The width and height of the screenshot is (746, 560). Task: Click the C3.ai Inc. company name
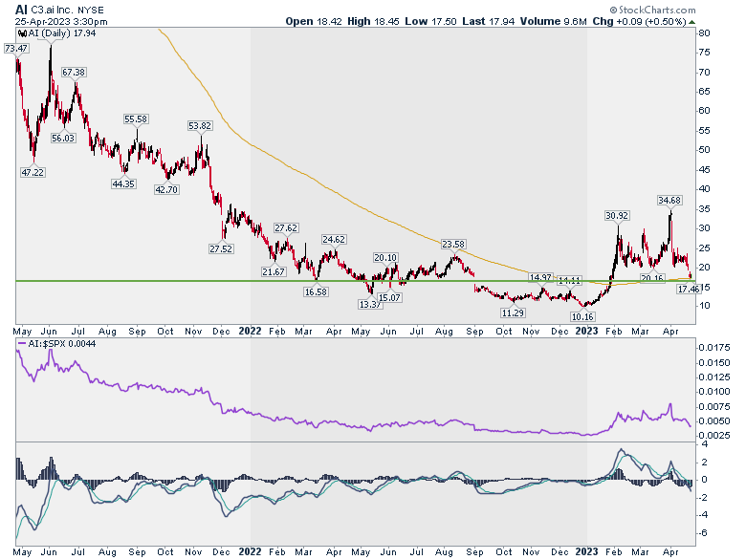point(55,10)
